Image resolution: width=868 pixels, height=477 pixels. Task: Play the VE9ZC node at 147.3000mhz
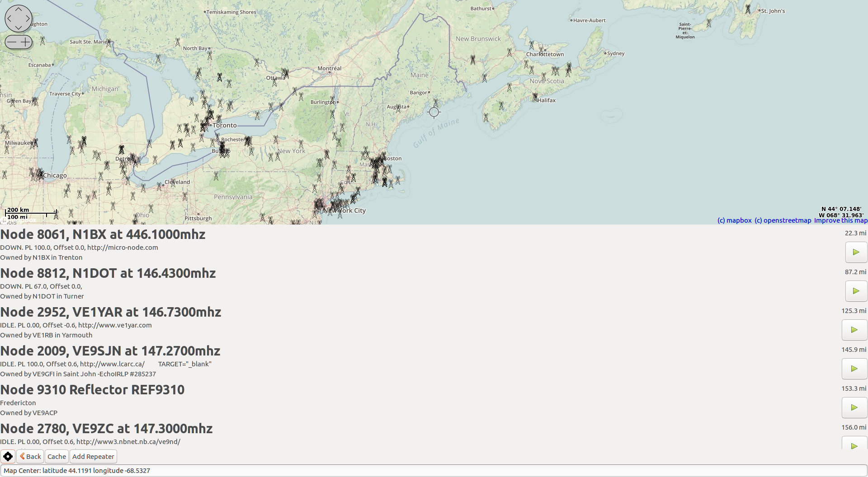(854, 446)
